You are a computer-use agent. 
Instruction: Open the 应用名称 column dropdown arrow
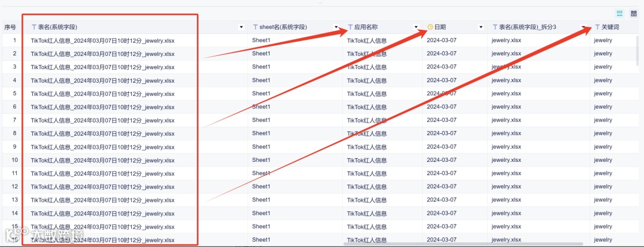point(416,27)
